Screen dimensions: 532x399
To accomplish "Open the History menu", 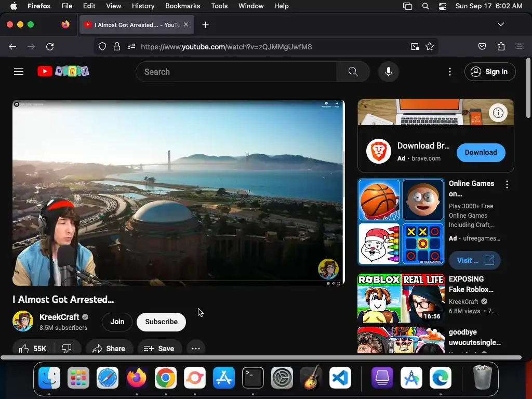I will (143, 6).
